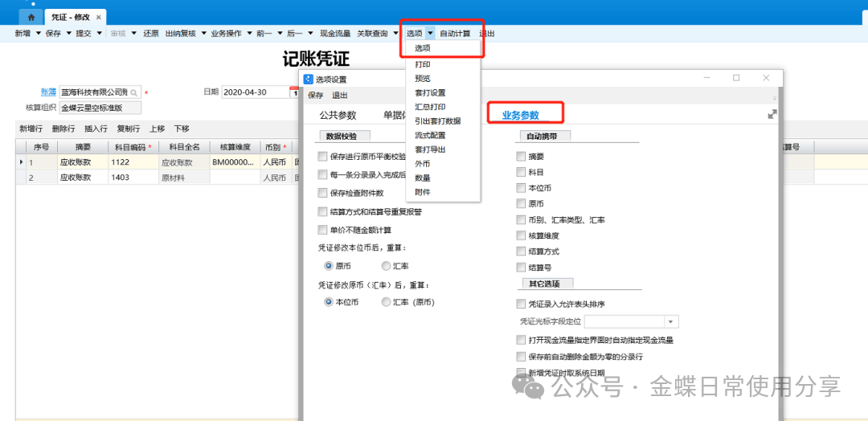Click the 账簿 hyperlink label

(48, 92)
